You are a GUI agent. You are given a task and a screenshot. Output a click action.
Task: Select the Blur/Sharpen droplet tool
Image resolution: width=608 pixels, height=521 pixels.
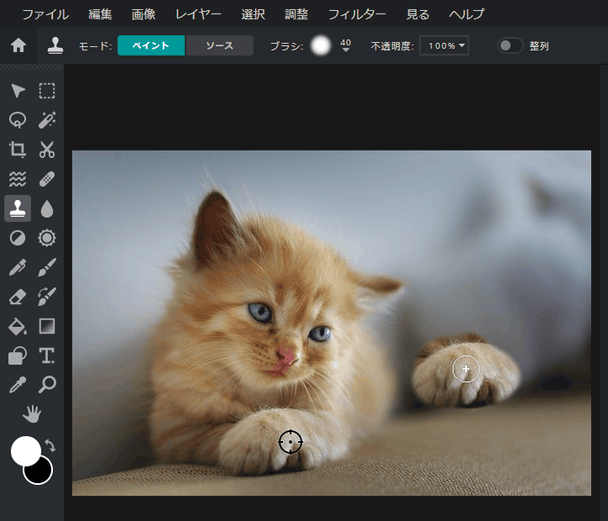coord(47,209)
